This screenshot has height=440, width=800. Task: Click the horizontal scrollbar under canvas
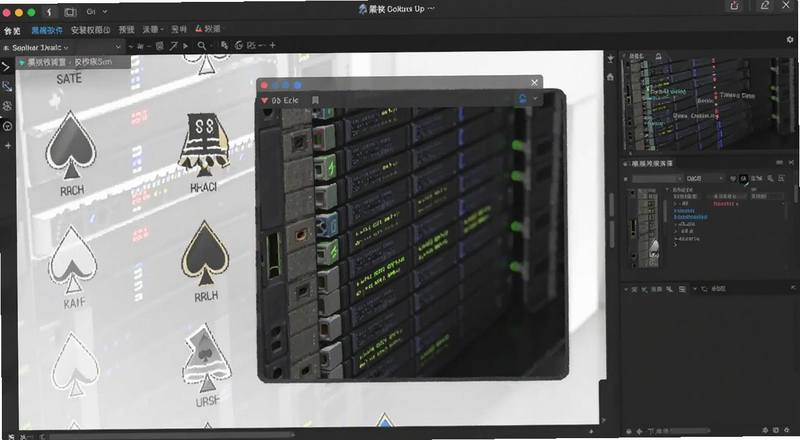[x=171, y=436]
